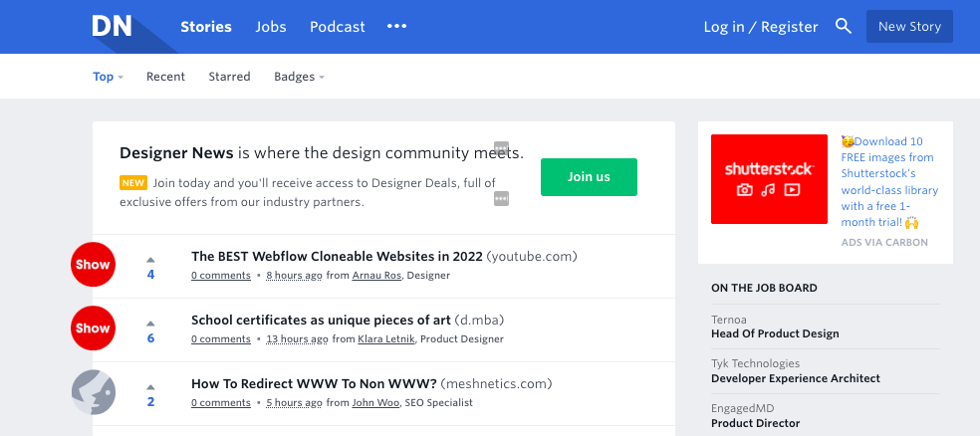Open the three-dot more menu in header
Viewport: 980px width, 436px height.
(396, 26)
